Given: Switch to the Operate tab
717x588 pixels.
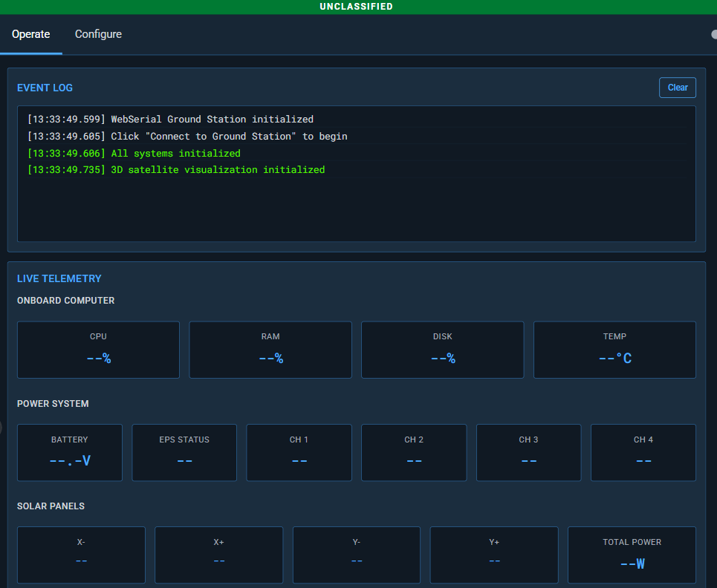Looking at the screenshot, I should click(30, 34).
